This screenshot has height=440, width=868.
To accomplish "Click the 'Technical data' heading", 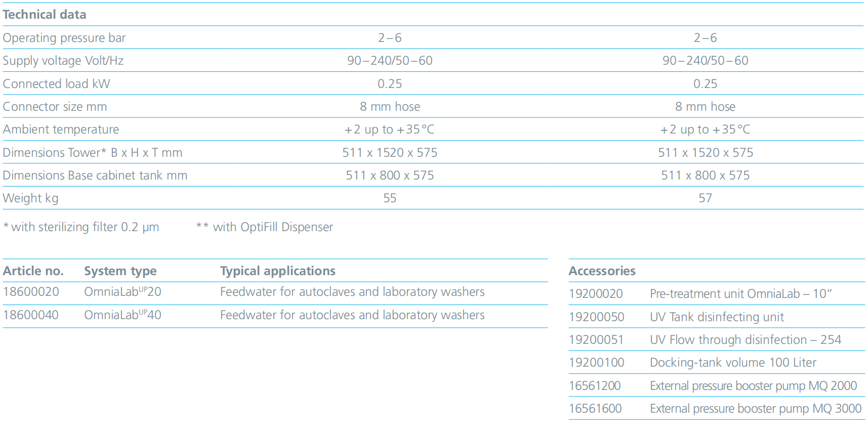I will [x=45, y=15].
